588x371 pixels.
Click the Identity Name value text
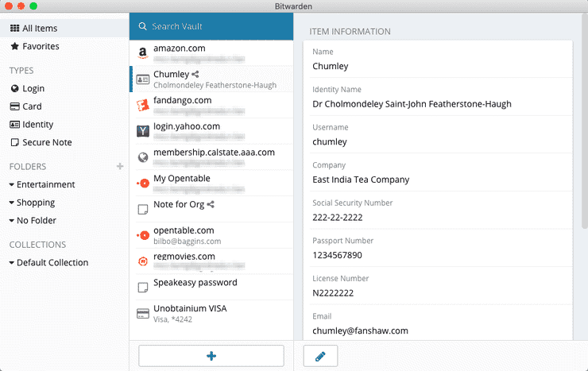pos(412,104)
